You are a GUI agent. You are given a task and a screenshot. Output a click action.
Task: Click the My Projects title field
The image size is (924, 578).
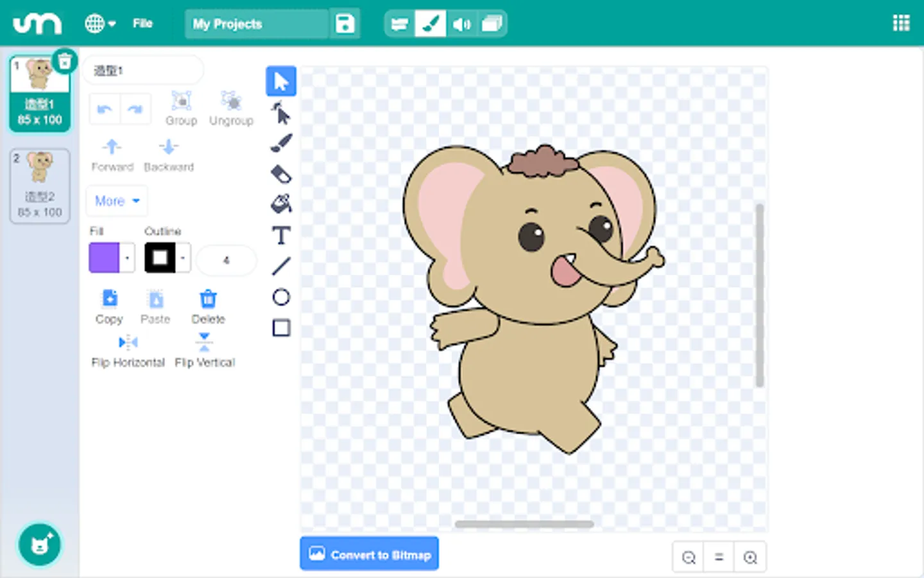click(x=257, y=24)
